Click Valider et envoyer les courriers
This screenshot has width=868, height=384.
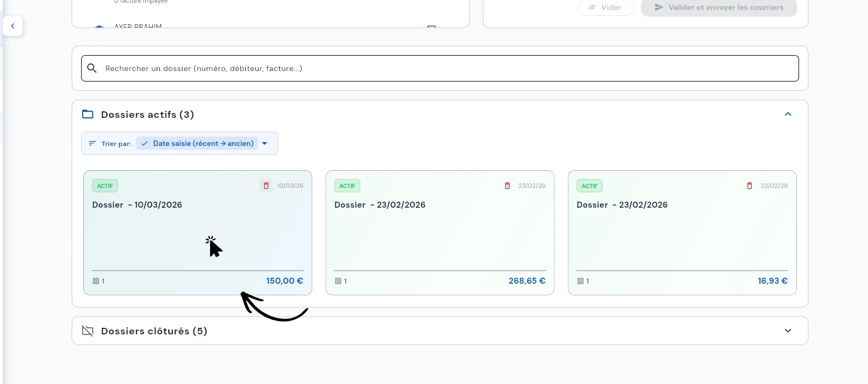pyautogui.click(x=719, y=8)
